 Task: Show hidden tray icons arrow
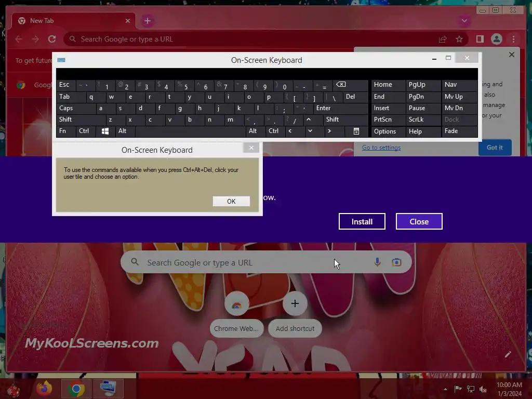pyautogui.click(x=445, y=389)
